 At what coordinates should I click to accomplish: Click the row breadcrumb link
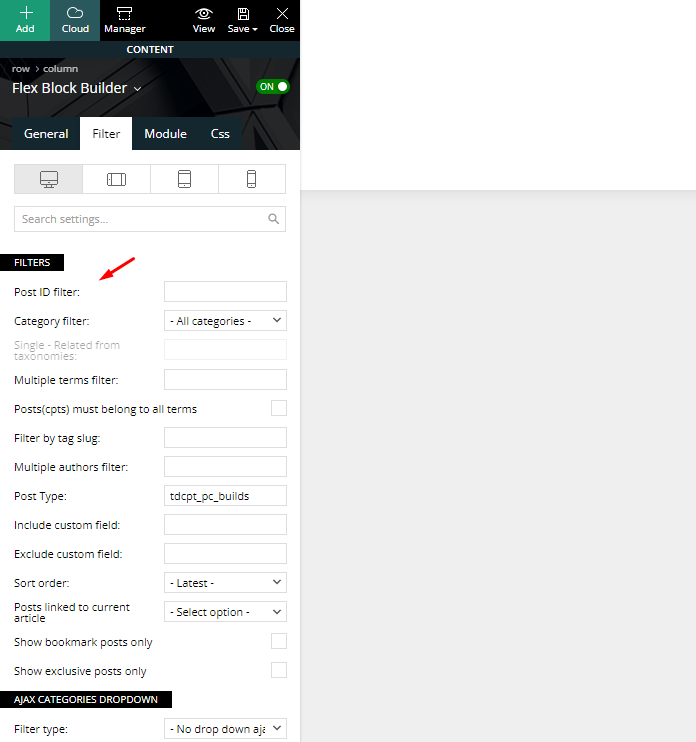click(21, 69)
